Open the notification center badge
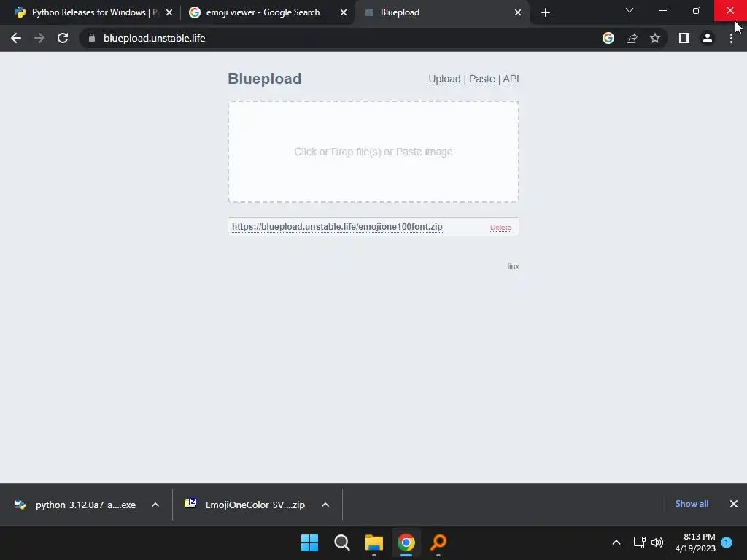Screen dimensions: 747x560 coord(727,542)
